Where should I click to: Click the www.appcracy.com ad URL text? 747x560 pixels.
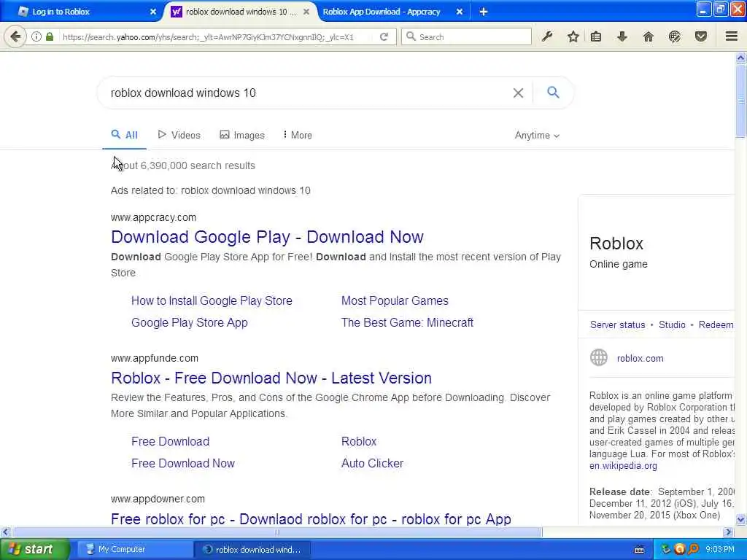(153, 217)
